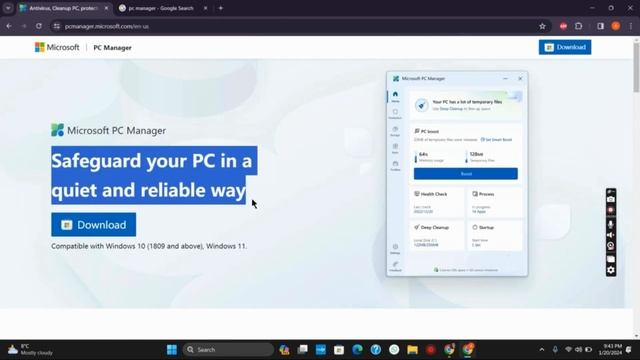This screenshot has width=640, height=360.
Task: Open the Chrome three-dot menu
Action: pos(631,26)
